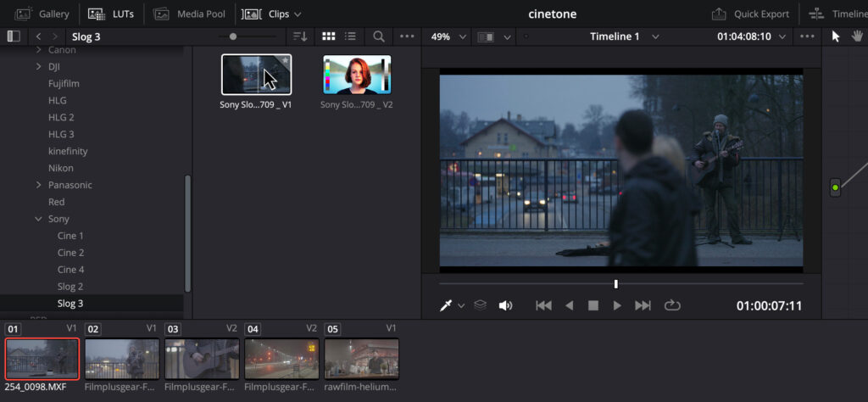Image resolution: width=868 pixels, height=402 pixels.
Task: Click the Quick Export button
Action: click(750, 14)
